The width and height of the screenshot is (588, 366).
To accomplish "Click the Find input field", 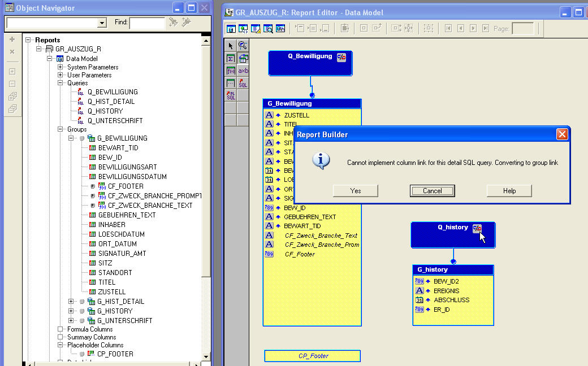I will click(x=147, y=23).
